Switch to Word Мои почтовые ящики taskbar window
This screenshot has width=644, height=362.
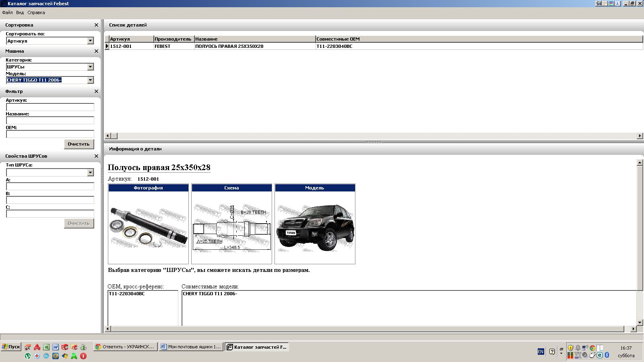(x=191, y=347)
